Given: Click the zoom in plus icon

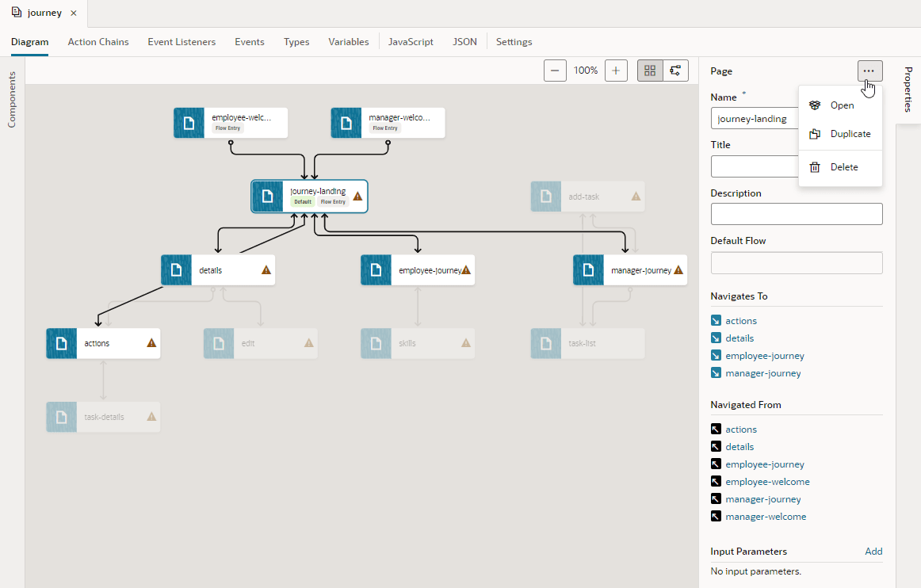Looking at the screenshot, I should click(x=616, y=70).
